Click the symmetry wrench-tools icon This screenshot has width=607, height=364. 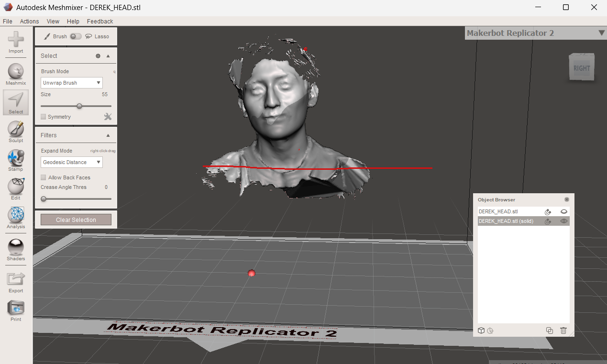click(108, 117)
